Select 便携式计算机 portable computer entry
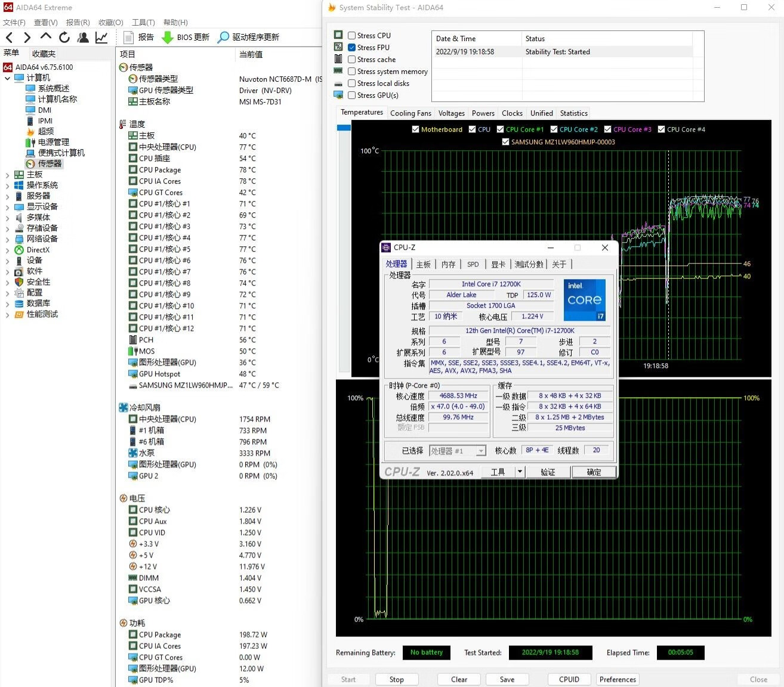Screen dimensions: 784x687 (x=55, y=153)
